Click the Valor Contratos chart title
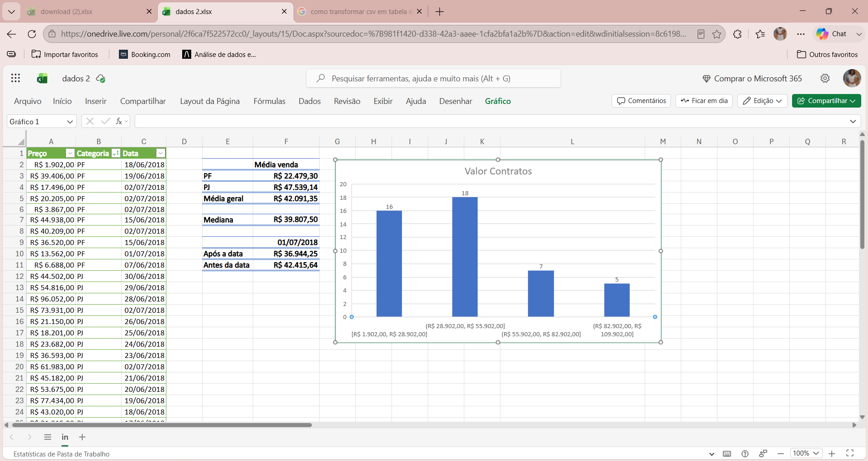 click(498, 171)
